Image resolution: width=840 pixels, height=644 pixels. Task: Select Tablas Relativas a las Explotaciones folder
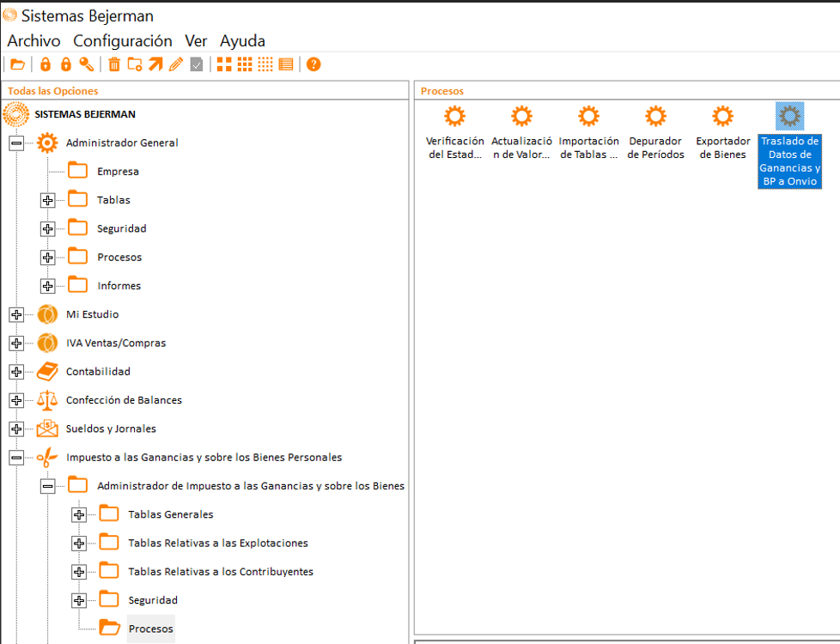218,544
